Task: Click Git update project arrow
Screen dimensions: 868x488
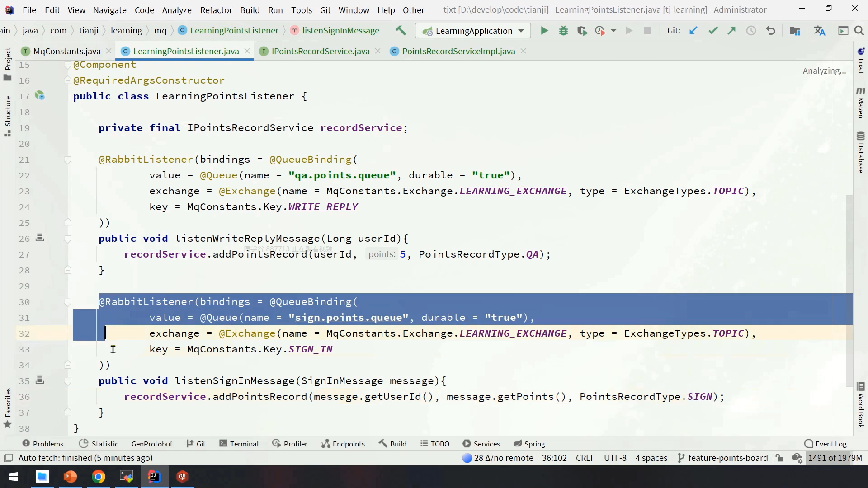Action: pyautogui.click(x=693, y=31)
